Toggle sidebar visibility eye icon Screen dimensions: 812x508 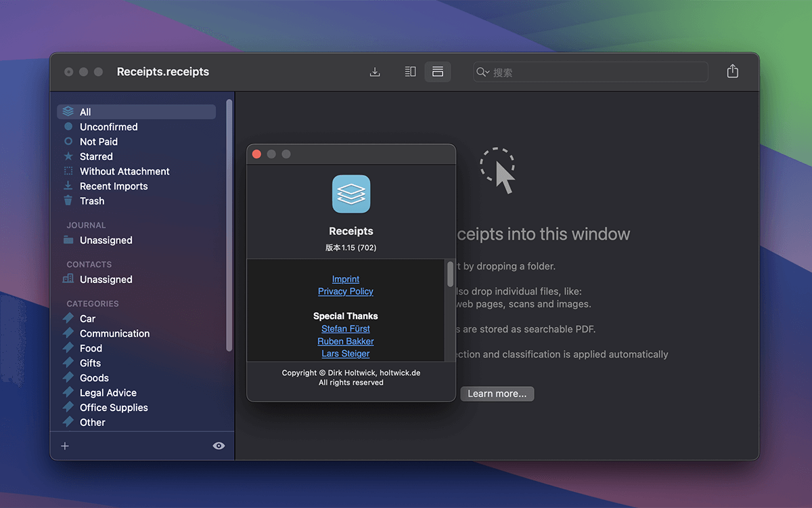pos(219,446)
